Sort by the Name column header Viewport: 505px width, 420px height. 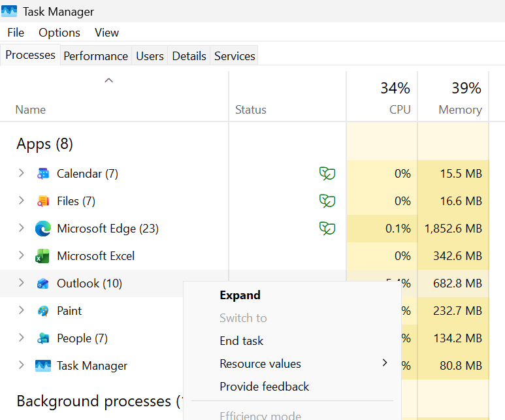pyautogui.click(x=31, y=110)
